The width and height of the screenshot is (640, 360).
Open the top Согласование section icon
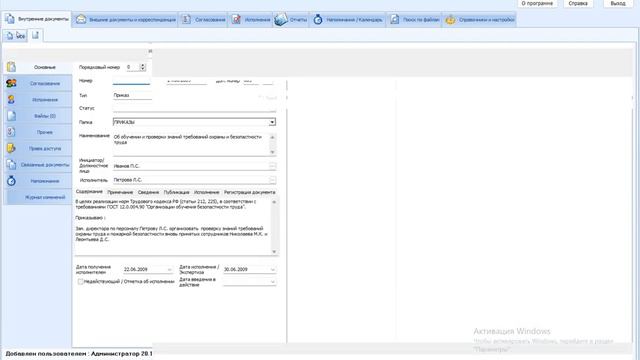186,19
